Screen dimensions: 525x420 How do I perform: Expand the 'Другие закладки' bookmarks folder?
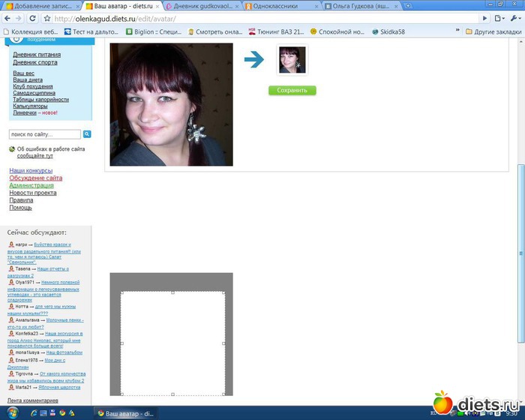pos(492,31)
